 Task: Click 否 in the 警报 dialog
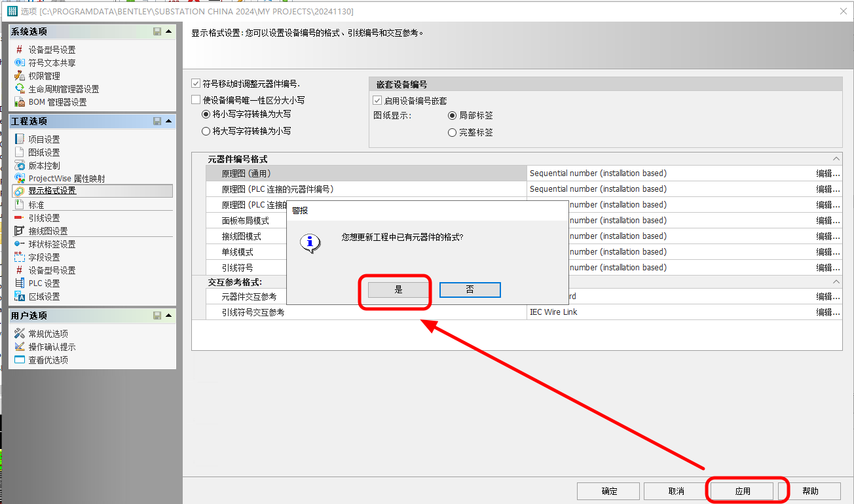coord(470,289)
